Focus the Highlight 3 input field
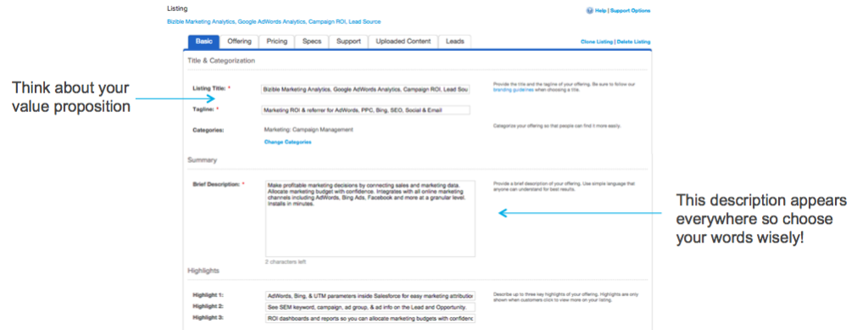Viewport: 868px width, 330px height. click(370, 318)
